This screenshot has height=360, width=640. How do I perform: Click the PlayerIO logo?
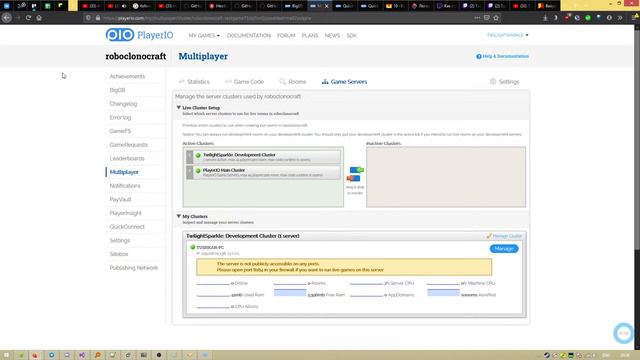coord(139,35)
